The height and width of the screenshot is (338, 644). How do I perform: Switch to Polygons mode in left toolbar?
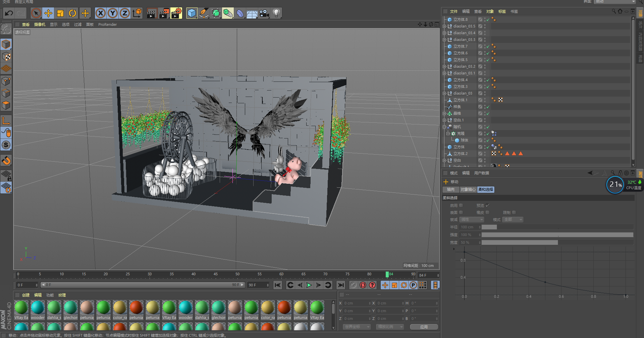6,106
